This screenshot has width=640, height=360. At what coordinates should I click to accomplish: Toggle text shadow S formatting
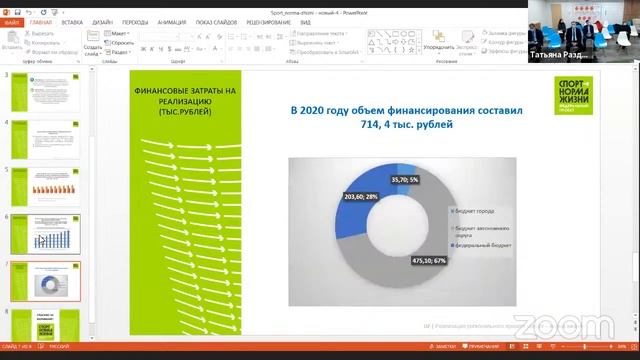pyautogui.click(x=169, y=49)
